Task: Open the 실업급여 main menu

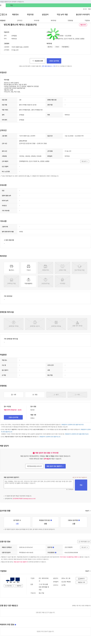Action: (45, 15)
